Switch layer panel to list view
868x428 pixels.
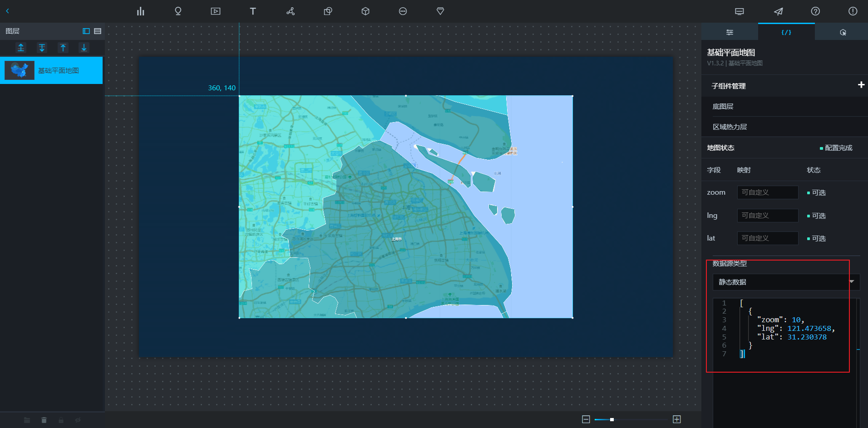[x=98, y=31]
